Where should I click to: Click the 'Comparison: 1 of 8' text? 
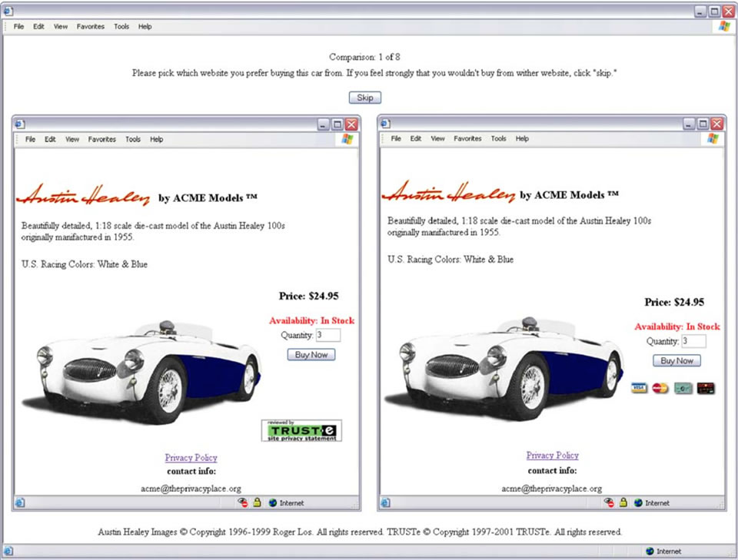coord(364,57)
